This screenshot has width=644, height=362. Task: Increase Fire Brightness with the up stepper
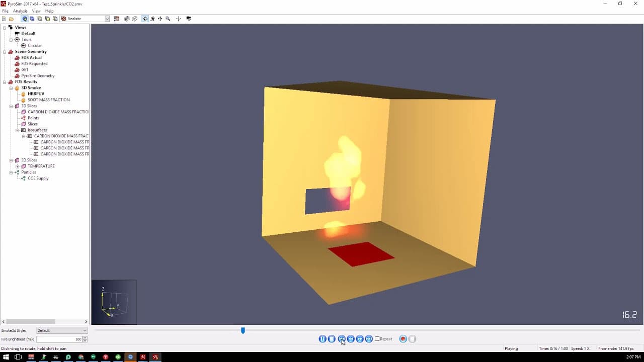(x=85, y=337)
